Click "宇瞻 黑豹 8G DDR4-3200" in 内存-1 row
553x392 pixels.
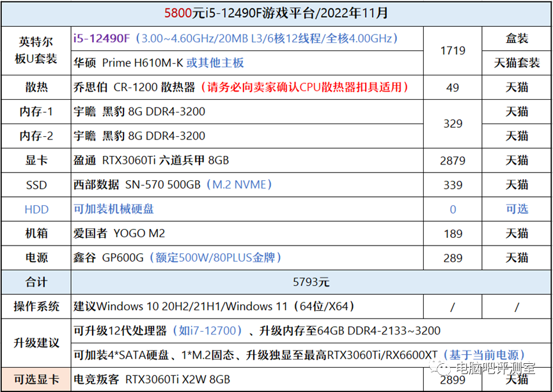pyautogui.click(x=139, y=111)
